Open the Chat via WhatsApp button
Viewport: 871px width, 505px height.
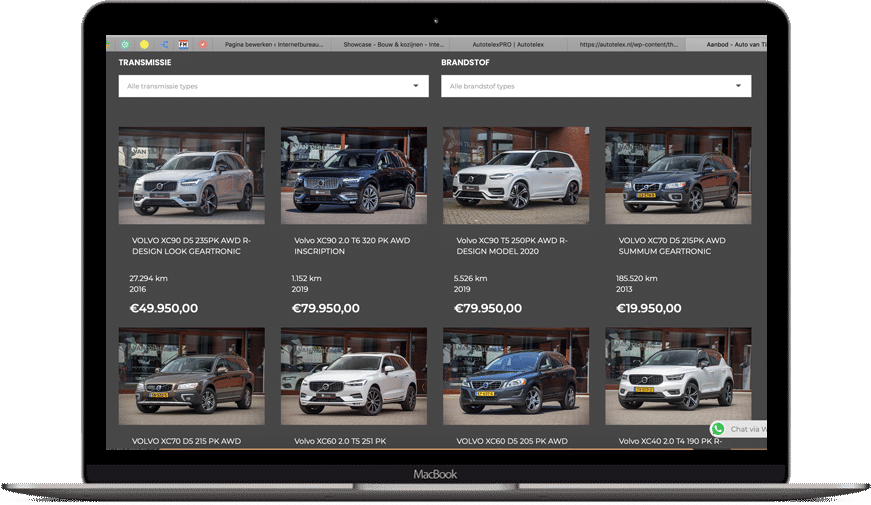coord(739,429)
